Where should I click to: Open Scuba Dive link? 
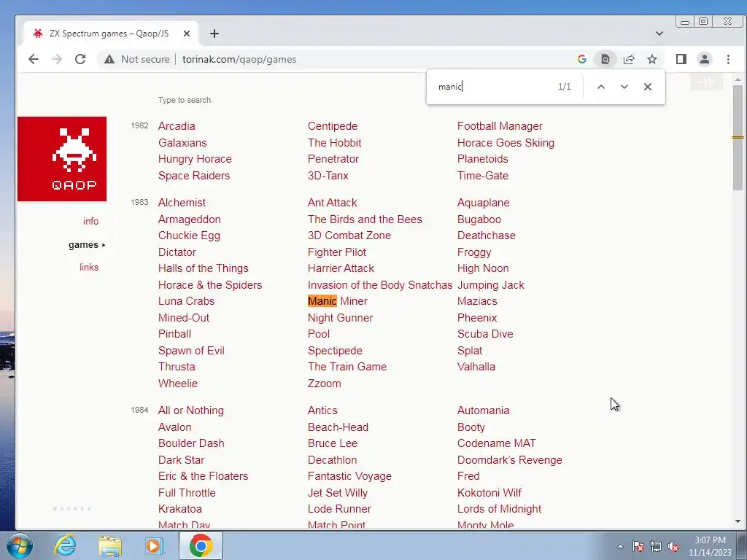click(x=485, y=334)
